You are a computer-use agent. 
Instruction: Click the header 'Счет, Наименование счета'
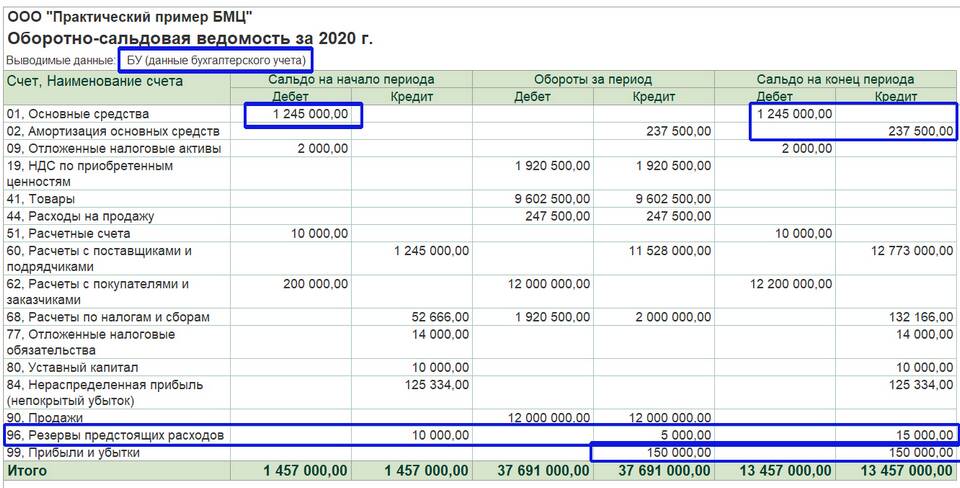[95, 81]
